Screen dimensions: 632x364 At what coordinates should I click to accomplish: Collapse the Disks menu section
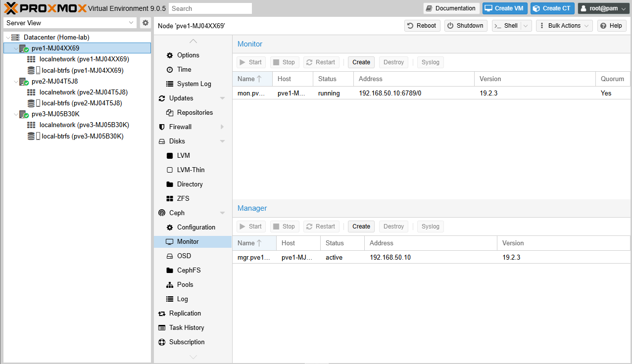222,141
